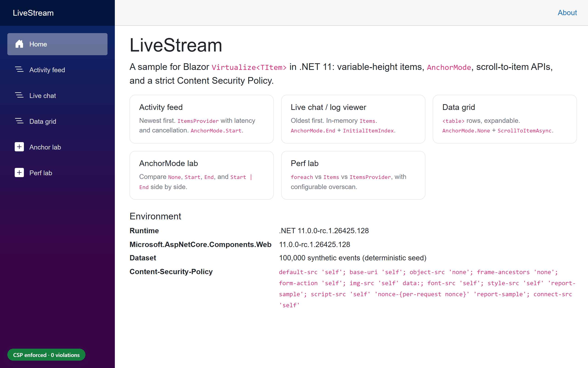This screenshot has width=588, height=368.
Task: Open the Perf lab card
Action: [x=353, y=175]
